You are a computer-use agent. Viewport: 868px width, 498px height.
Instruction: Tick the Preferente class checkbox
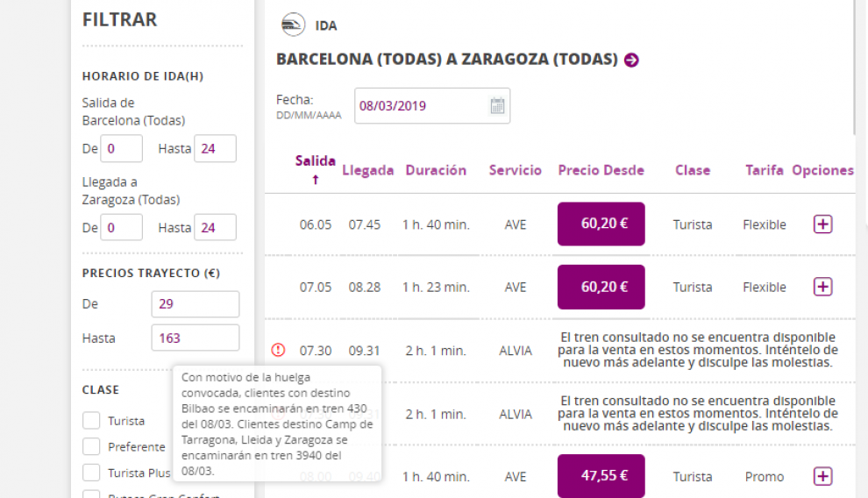91,446
